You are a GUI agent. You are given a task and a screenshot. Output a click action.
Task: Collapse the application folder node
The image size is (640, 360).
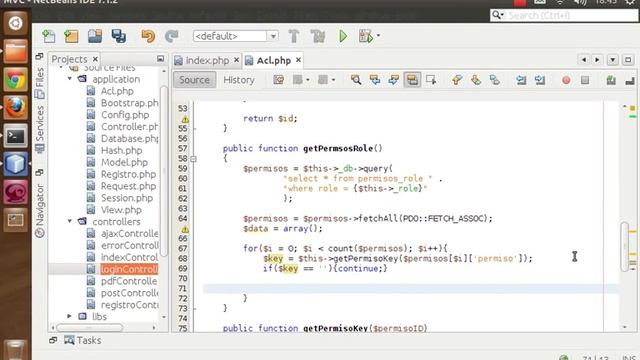coord(70,78)
